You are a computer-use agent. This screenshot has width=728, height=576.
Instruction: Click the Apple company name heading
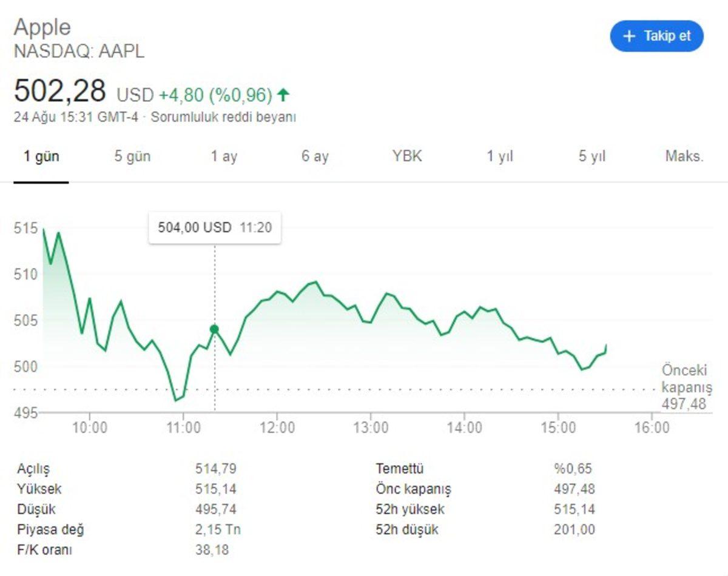(42, 27)
